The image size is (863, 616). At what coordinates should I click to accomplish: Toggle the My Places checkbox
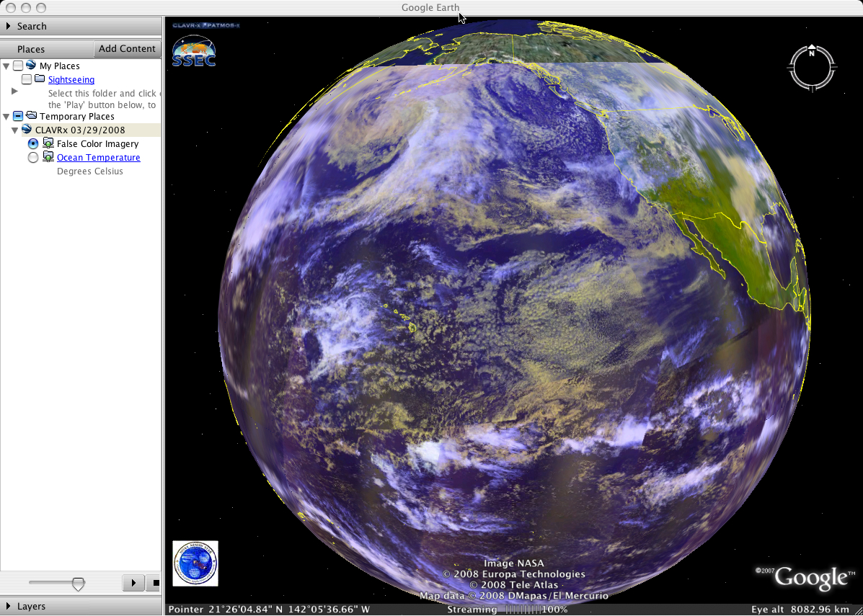point(18,66)
